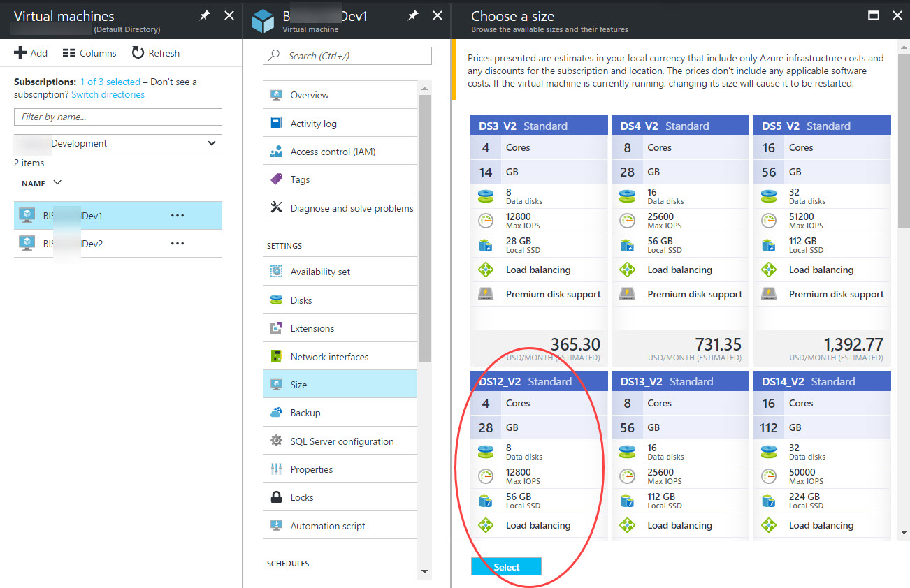The height and width of the screenshot is (588, 910).
Task: Click the Properties bars icon
Action: click(x=276, y=469)
